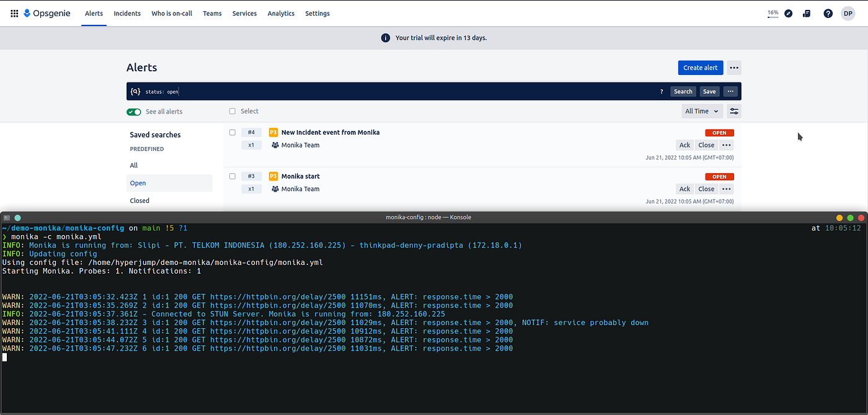Click the x1 count badge of alert #3
The image size is (868, 415).
coord(251,189)
